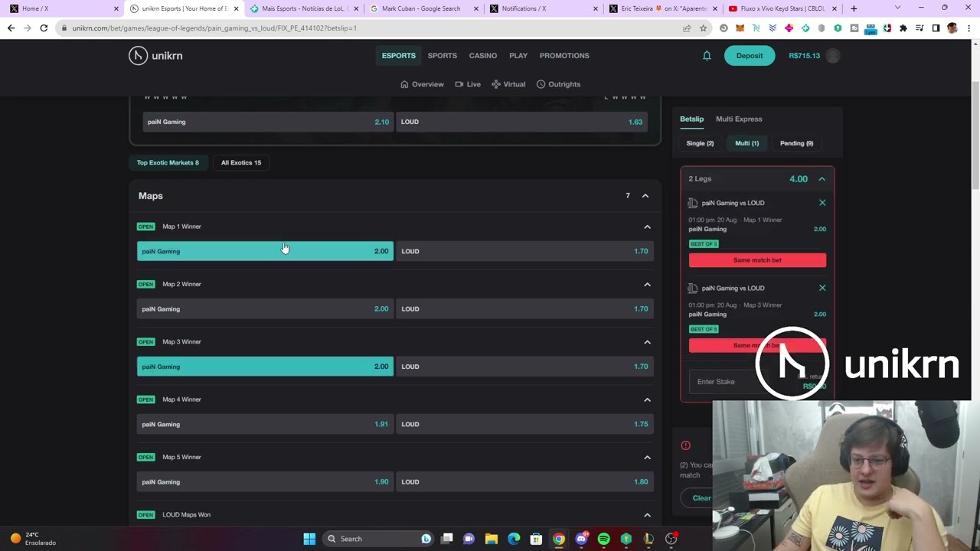Open the tab search chevron

click(x=897, y=8)
